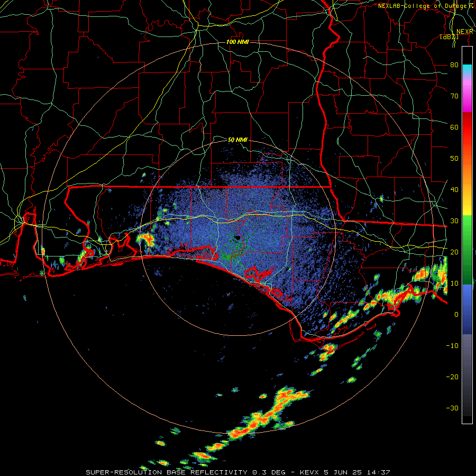
Task: Select the 80 value on the dBZ scale
Action: (454, 65)
